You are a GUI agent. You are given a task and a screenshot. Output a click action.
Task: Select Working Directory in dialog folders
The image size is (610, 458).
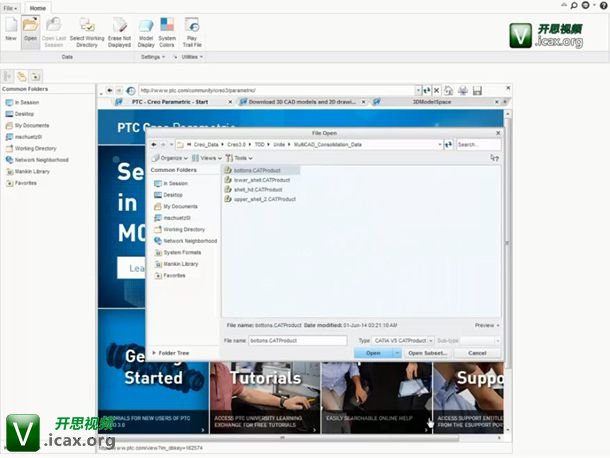click(179, 230)
